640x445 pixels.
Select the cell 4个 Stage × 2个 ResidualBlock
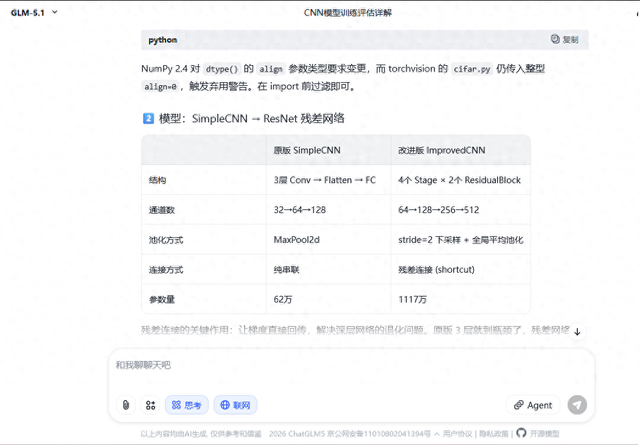click(459, 180)
